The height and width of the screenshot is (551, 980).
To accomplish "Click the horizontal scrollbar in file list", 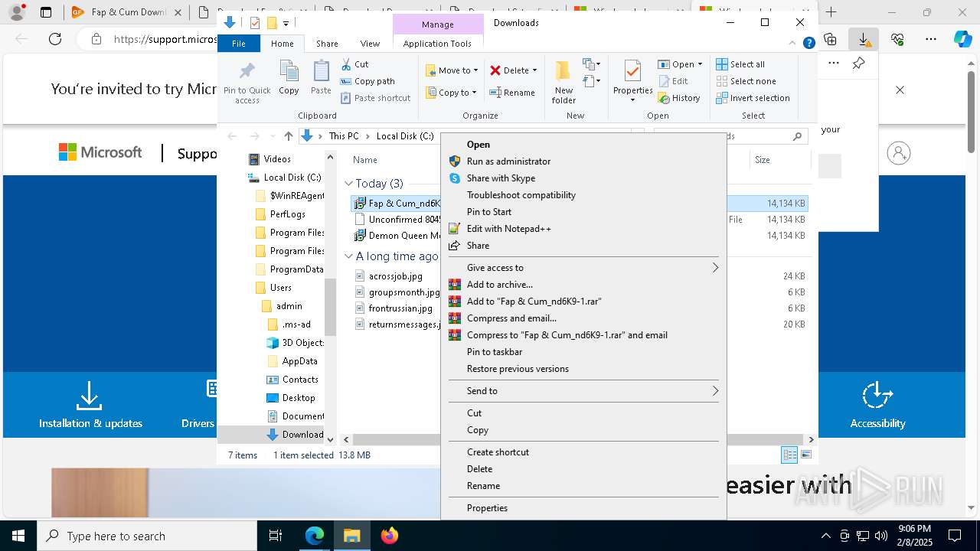I will (x=578, y=439).
